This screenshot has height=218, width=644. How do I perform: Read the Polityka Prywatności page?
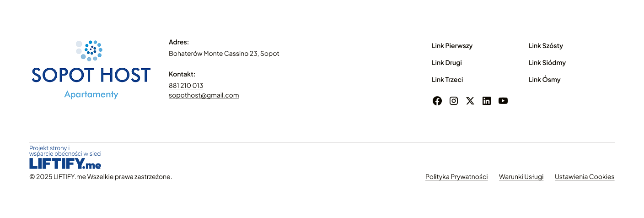click(456, 177)
